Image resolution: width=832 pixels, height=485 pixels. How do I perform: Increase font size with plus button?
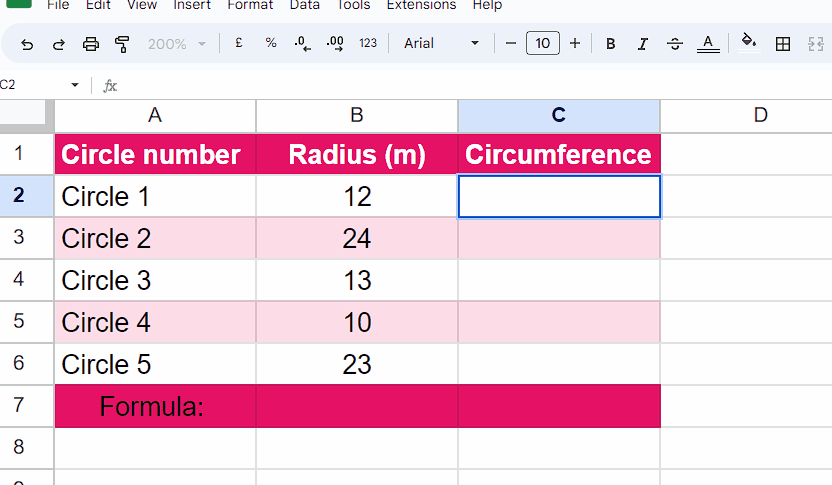click(x=575, y=43)
